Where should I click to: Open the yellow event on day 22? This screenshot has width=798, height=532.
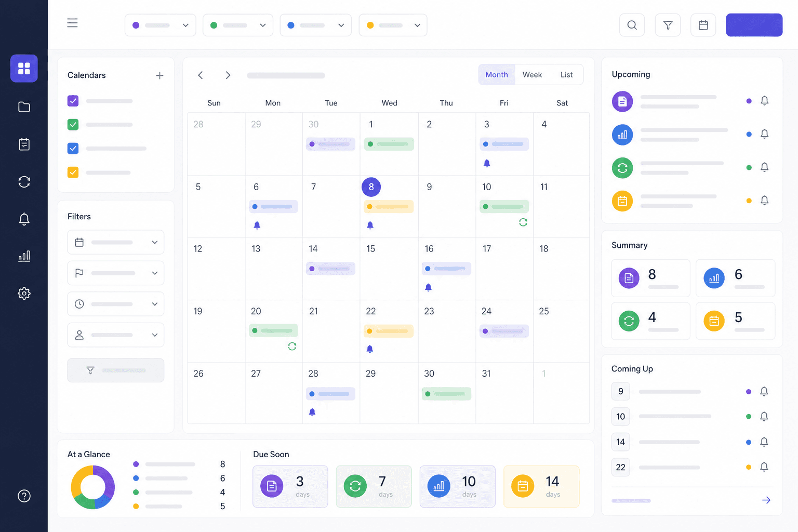389,331
